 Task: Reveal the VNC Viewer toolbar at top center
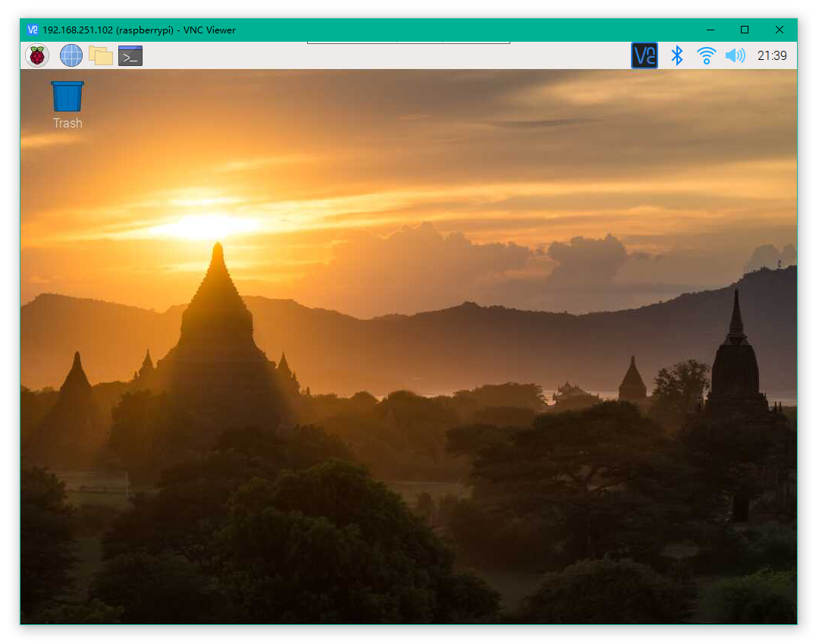[408, 42]
